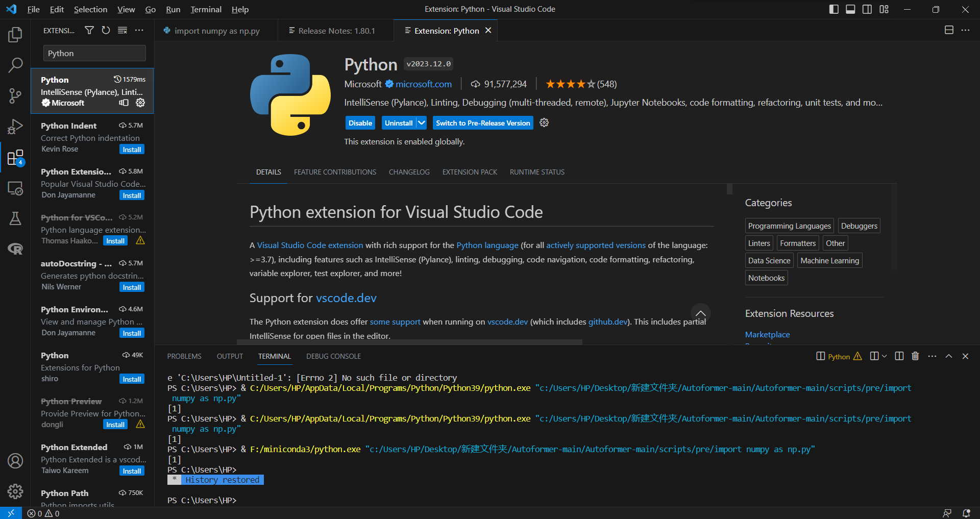980x519 pixels.
Task: Maximize the terminal panel size
Action: 949,356
